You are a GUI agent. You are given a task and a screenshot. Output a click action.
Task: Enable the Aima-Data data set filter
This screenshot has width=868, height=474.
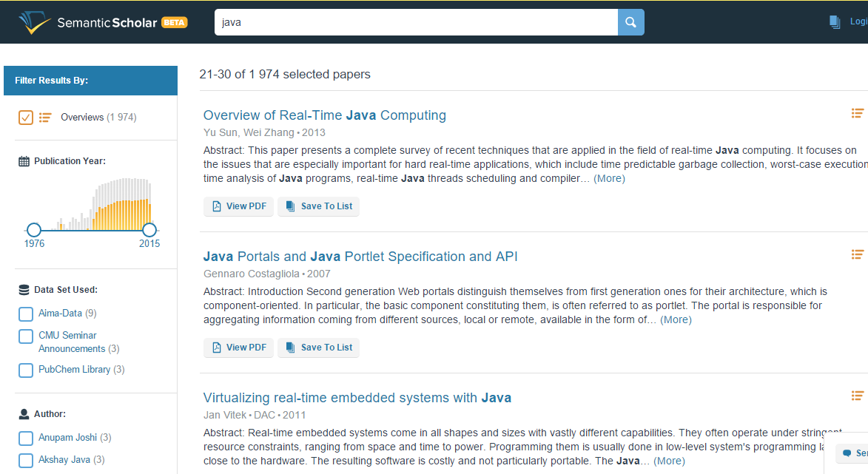(26, 314)
